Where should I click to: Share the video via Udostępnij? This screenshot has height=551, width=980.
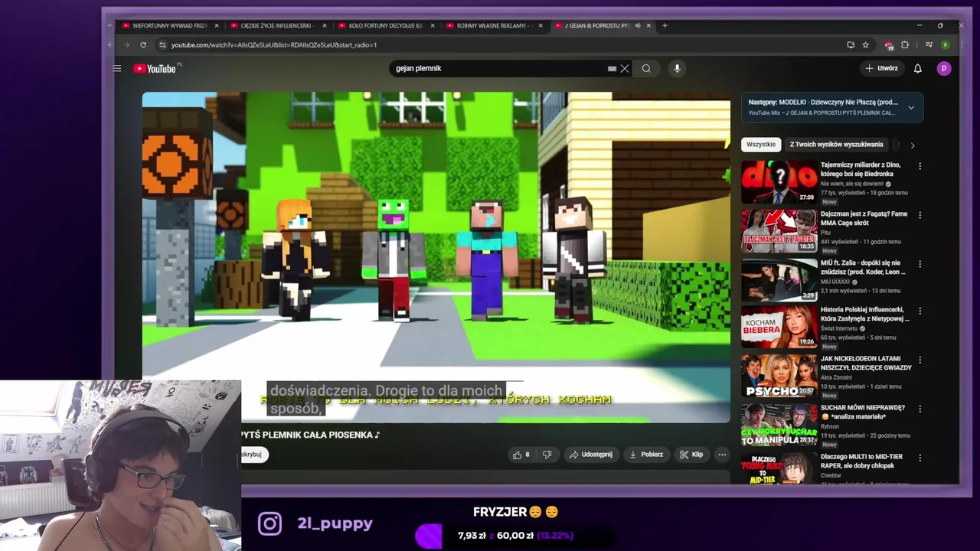[590, 455]
